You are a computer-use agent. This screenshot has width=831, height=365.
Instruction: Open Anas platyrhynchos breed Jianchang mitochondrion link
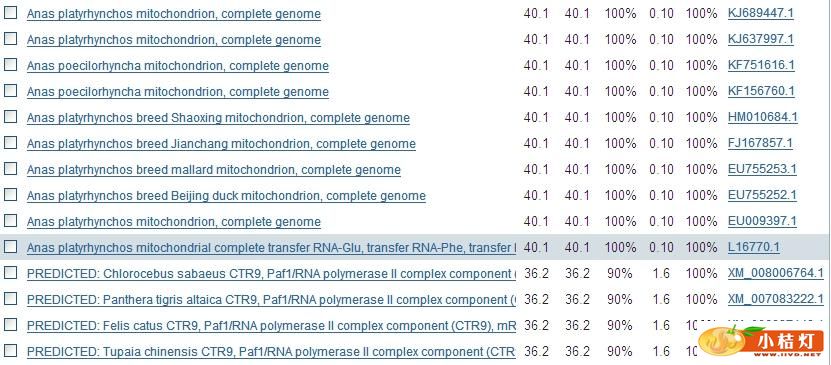pyautogui.click(x=221, y=144)
